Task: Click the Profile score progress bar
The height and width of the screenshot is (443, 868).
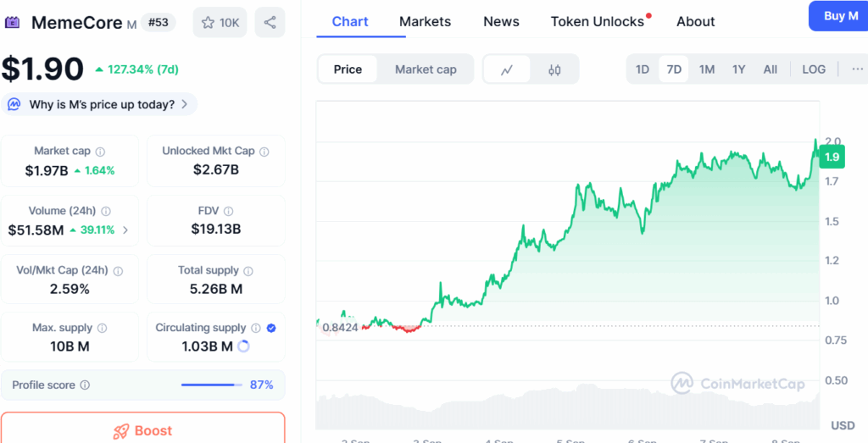Action: (211, 385)
